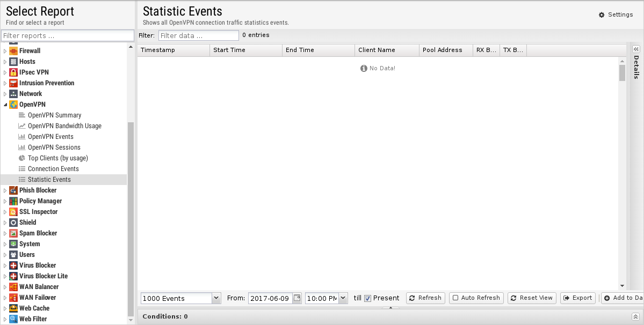Image resolution: width=644 pixels, height=325 pixels.
Task: Click the Firewall app icon
Action: tap(13, 51)
